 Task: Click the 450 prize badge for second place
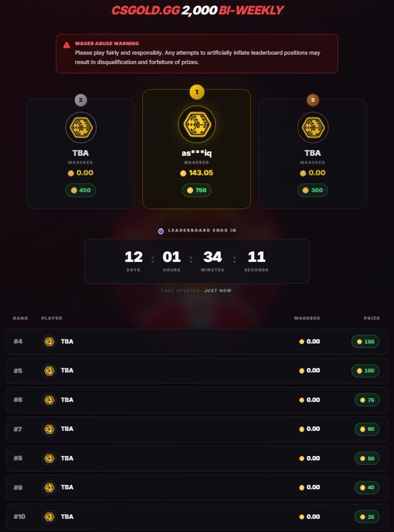click(81, 190)
